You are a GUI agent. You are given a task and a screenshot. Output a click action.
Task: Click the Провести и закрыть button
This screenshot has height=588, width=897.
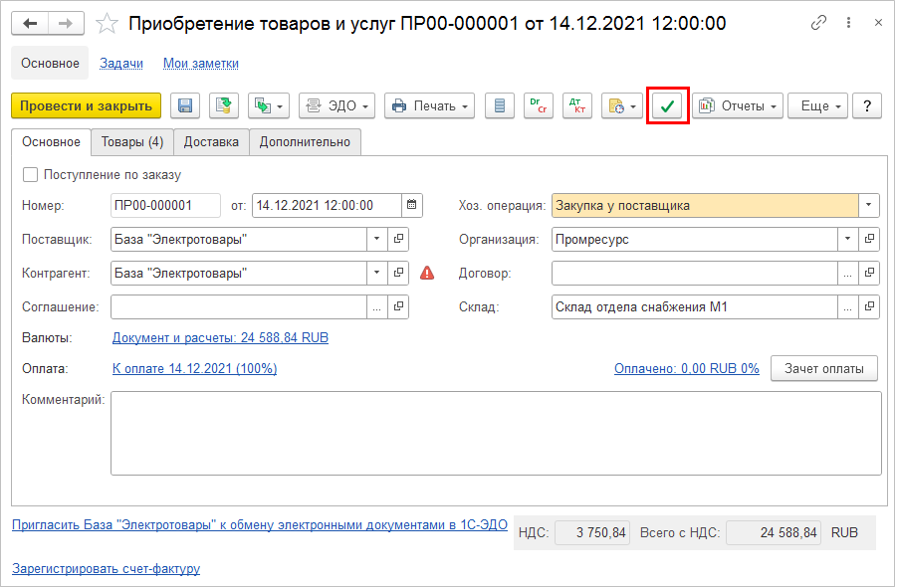[86, 105]
